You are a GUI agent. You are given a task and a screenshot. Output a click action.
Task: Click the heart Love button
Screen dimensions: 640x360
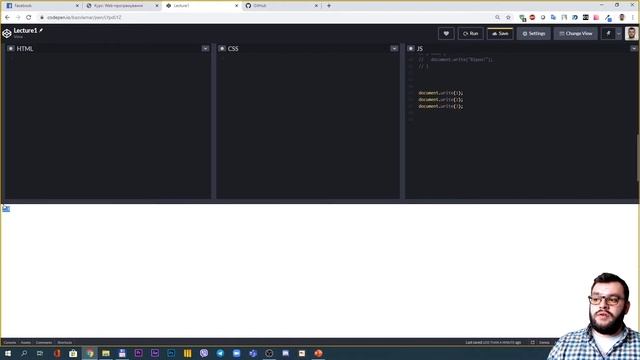click(446, 33)
